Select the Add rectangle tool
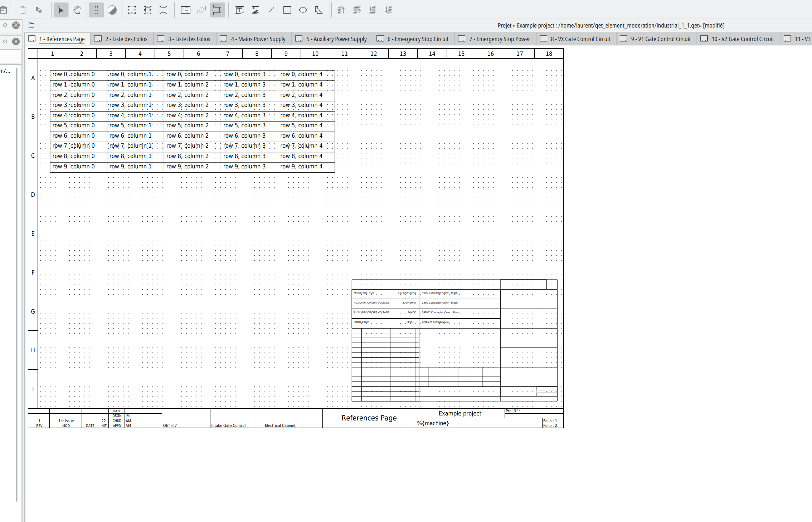 pos(287,10)
